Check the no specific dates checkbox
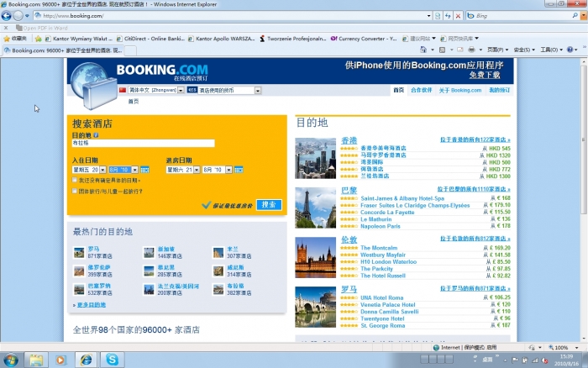The width and height of the screenshot is (588, 368). coord(75,180)
